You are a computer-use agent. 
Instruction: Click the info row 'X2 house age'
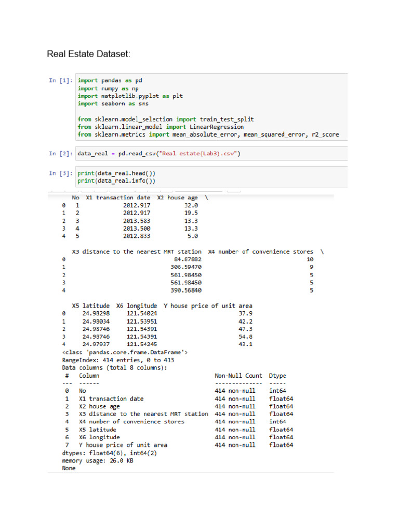pyautogui.click(x=179, y=406)
